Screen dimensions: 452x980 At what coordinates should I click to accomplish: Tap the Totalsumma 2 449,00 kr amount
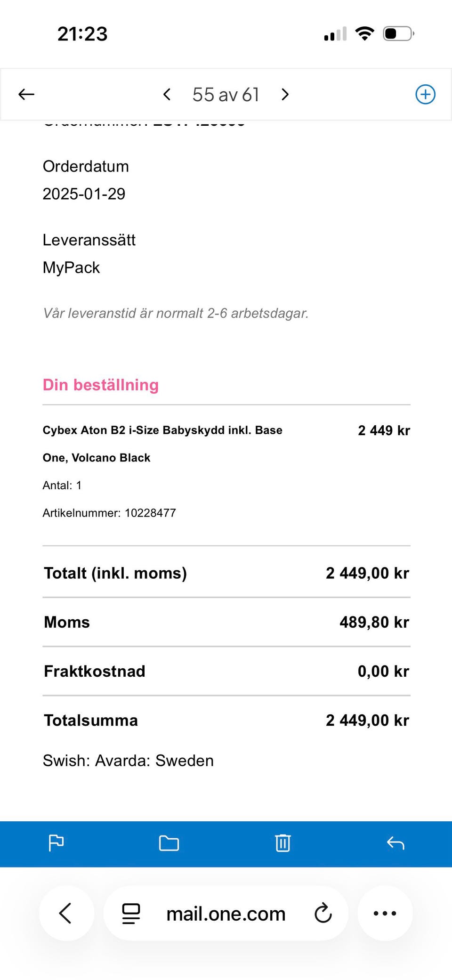point(367,720)
